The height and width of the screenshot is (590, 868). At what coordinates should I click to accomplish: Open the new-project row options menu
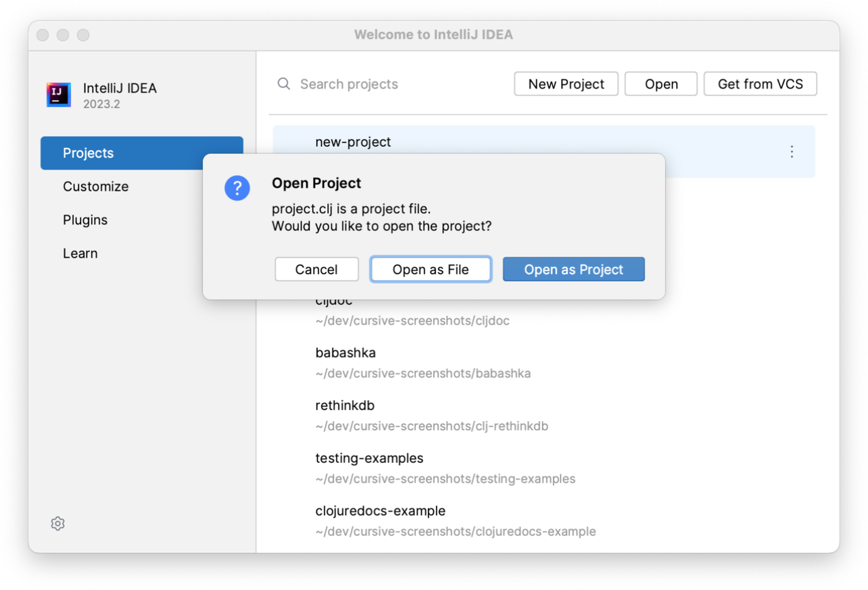pyautogui.click(x=792, y=151)
